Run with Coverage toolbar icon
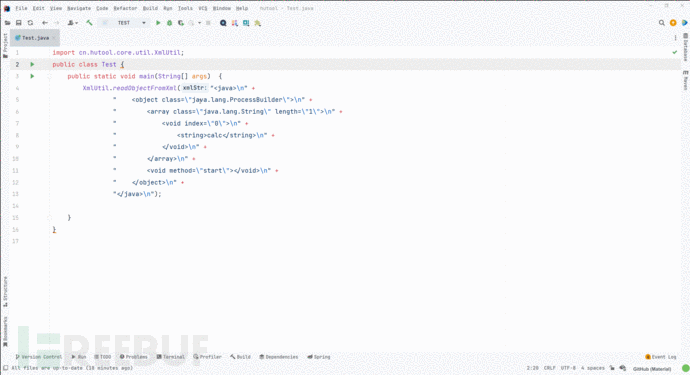This screenshot has height=375, width=690. coord(181,23)
